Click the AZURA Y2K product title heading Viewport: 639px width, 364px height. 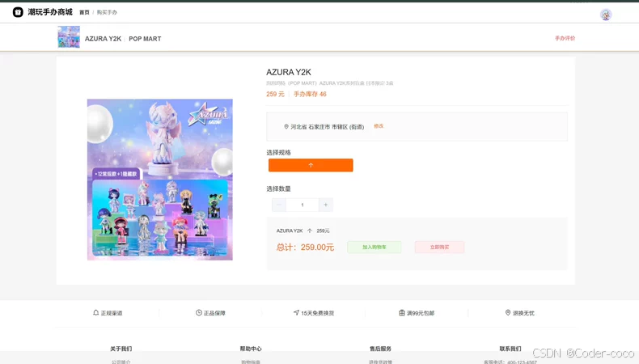point(289,72)
